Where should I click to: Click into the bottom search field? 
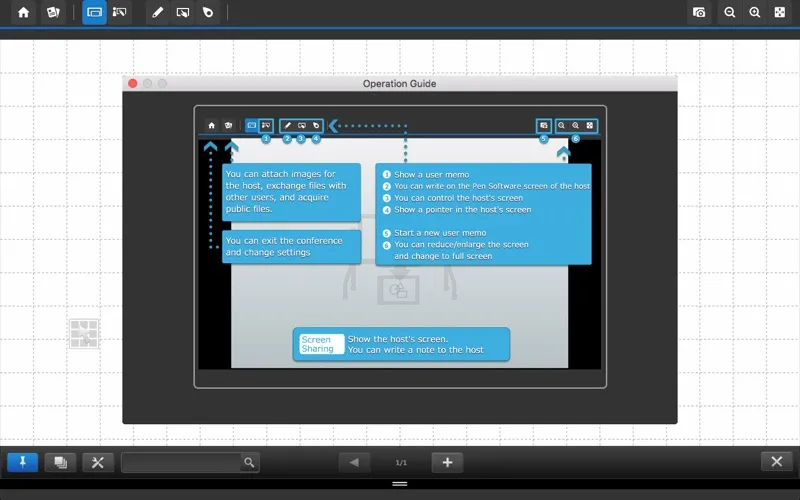click(180, 462)
